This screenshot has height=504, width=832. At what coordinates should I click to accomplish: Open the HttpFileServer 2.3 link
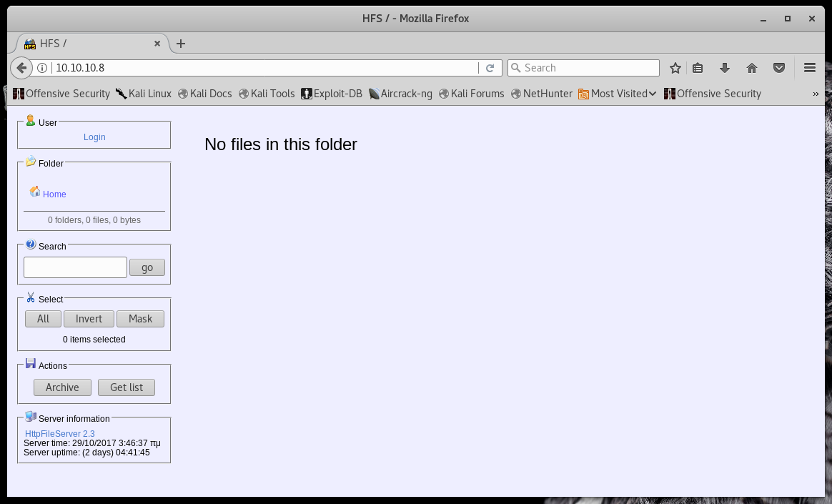[60, 434]
